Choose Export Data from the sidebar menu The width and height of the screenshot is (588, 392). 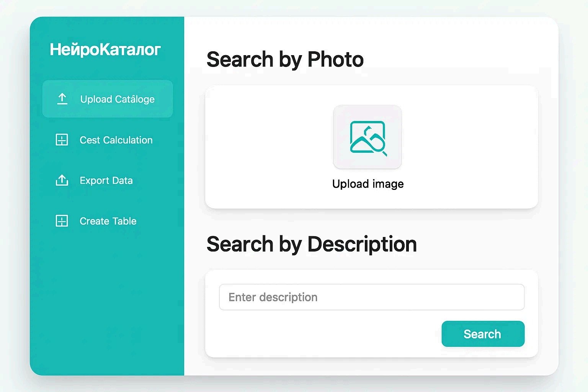[106, 181]
